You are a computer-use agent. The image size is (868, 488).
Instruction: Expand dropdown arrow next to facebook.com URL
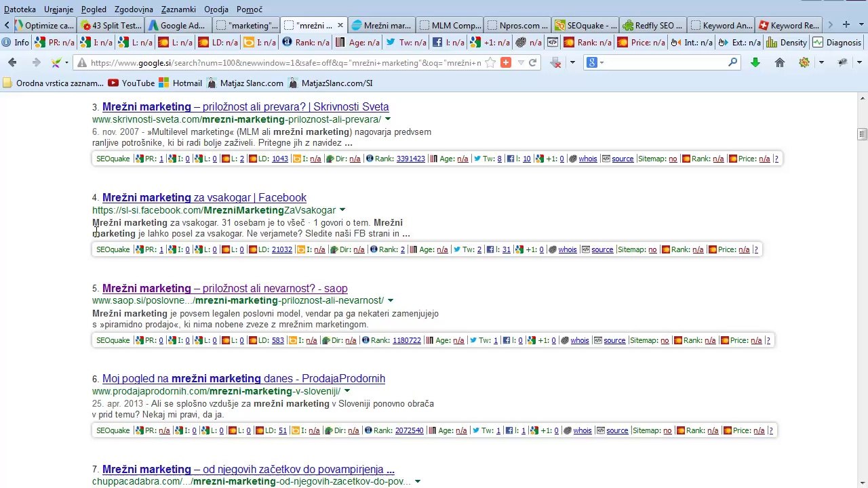(x=342, y=210)
